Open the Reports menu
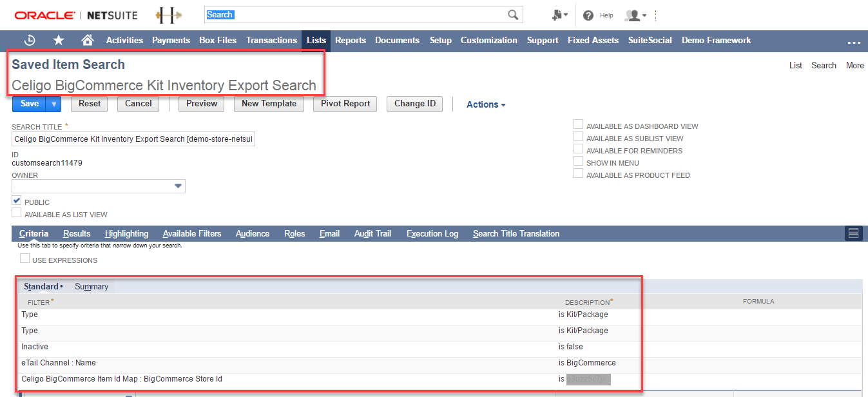Screen dimensions: 868x397 (x=351, y=40)
